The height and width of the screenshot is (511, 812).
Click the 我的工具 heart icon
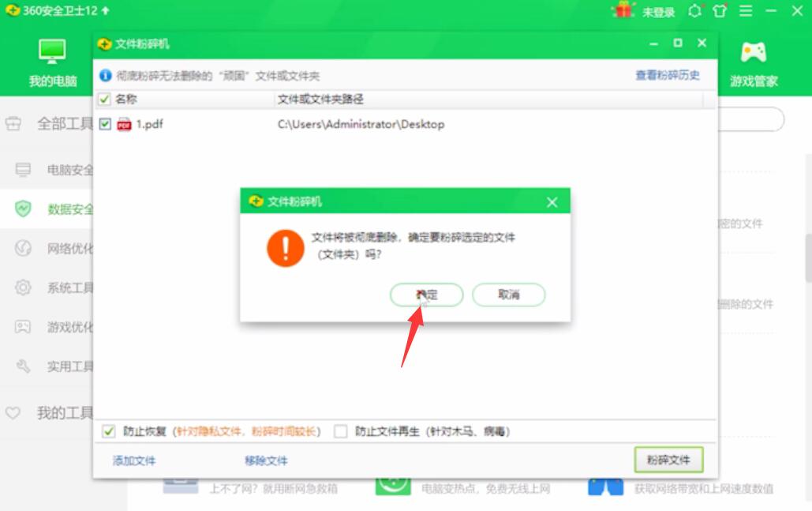point(13,413)
